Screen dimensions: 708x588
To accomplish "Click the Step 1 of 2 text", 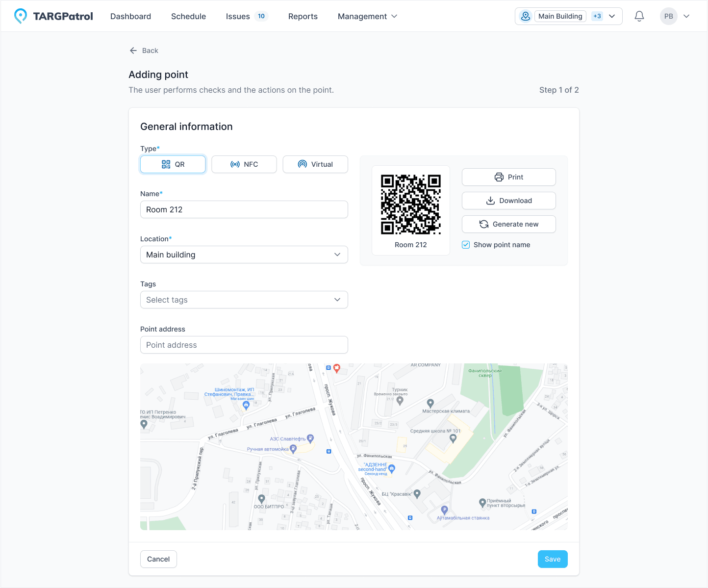I will click(559, 90).
